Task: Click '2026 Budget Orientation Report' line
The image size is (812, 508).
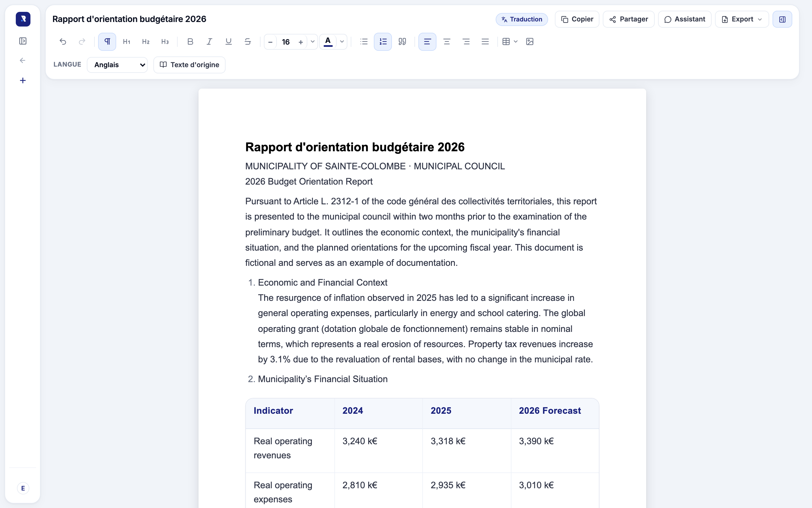Action: [x=309, y=181]
